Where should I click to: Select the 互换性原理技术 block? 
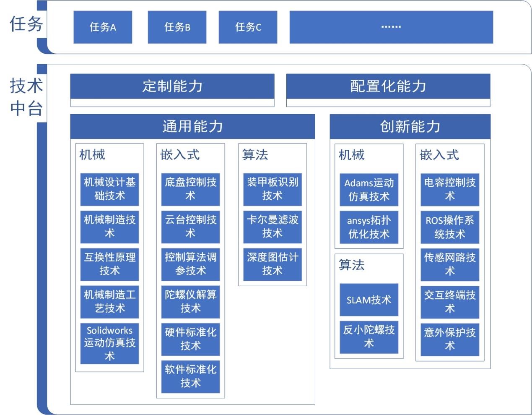click(x=109, y=264)
